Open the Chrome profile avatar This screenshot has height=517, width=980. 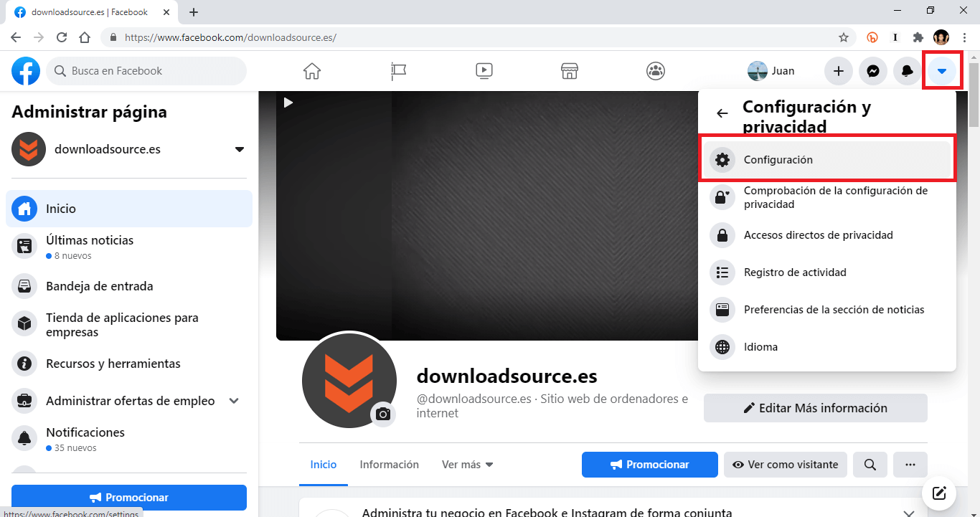coord(941,37)
